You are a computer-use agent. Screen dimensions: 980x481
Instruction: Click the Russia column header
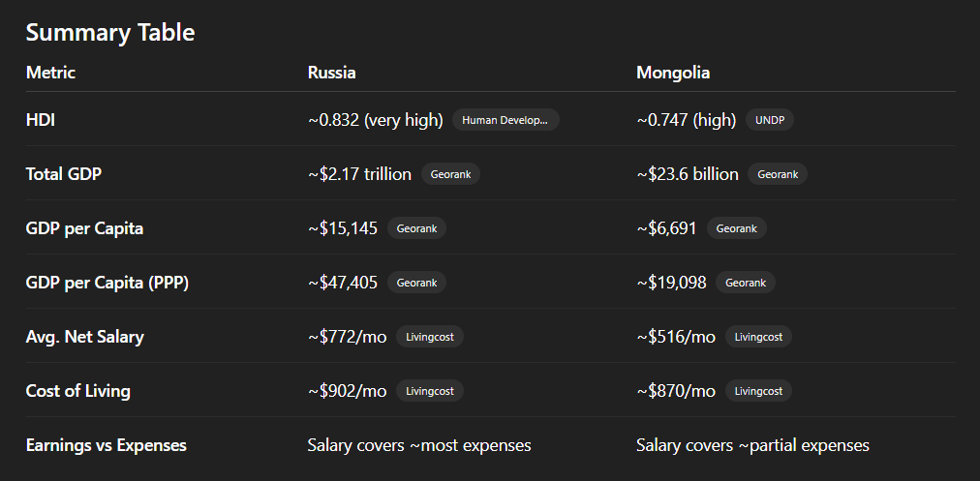pos(332,73)
